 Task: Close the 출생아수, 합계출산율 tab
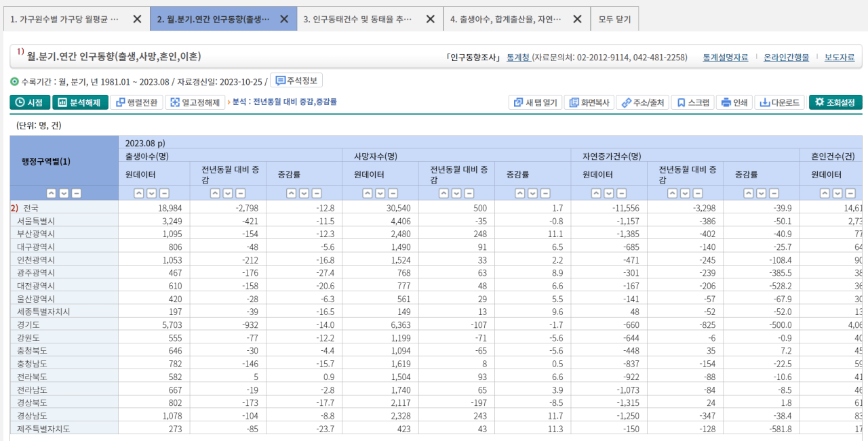click(x=577, y=19)
